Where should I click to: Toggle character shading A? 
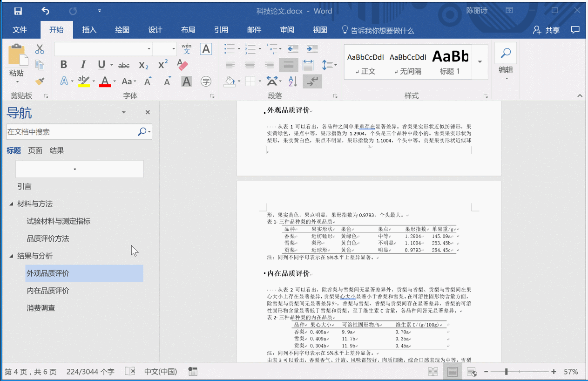[187, 82]
